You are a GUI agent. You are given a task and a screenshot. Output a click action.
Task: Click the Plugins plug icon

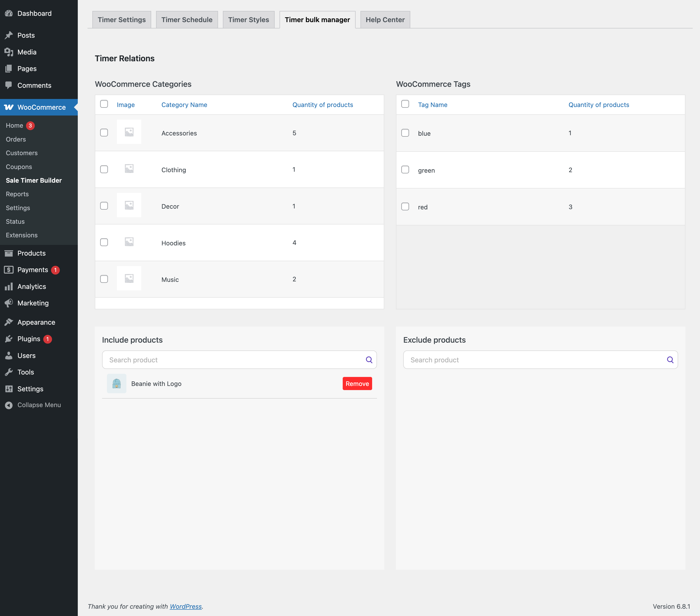click(9, 339)
